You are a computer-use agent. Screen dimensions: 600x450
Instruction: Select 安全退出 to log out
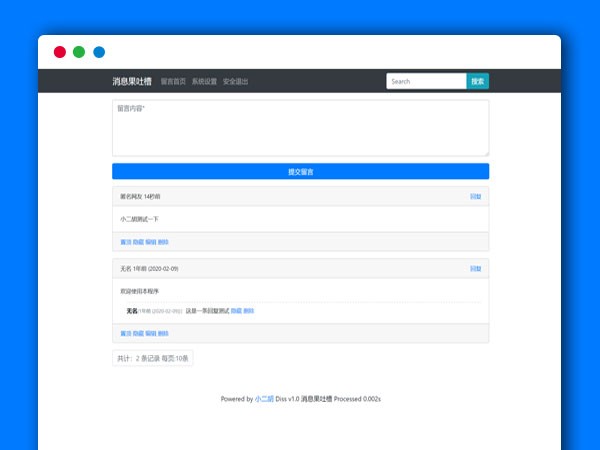coord(235,82)
